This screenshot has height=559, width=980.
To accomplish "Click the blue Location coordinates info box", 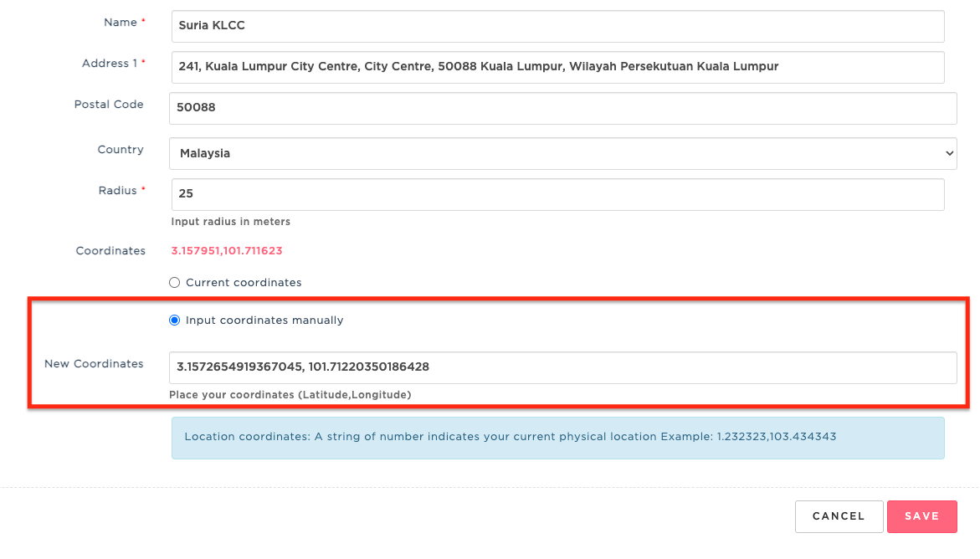I will click(557, 438).
